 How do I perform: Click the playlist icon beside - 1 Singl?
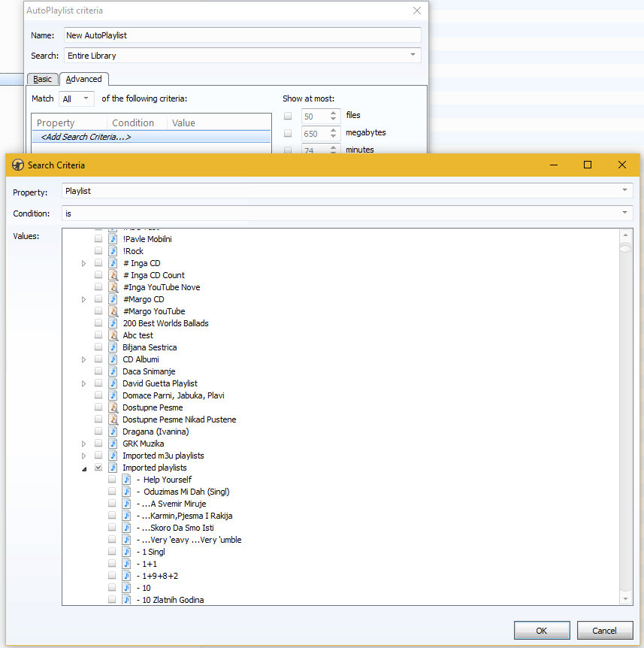click(x=126, y=552)
